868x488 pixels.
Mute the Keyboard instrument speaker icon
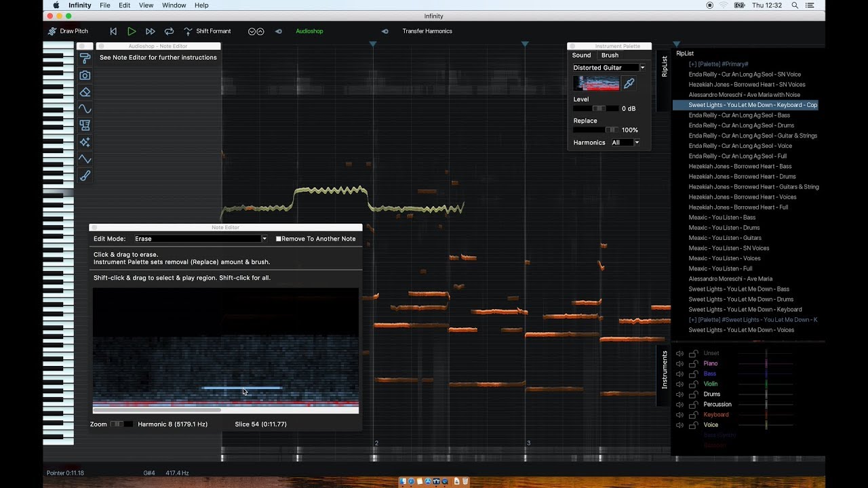point(679,415)
